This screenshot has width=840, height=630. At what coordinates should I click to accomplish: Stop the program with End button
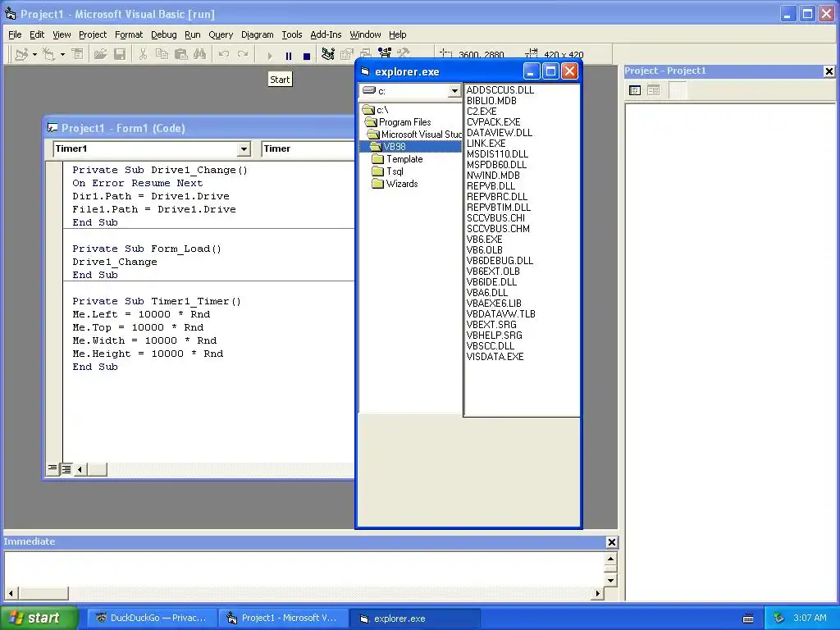coord(307,56)
